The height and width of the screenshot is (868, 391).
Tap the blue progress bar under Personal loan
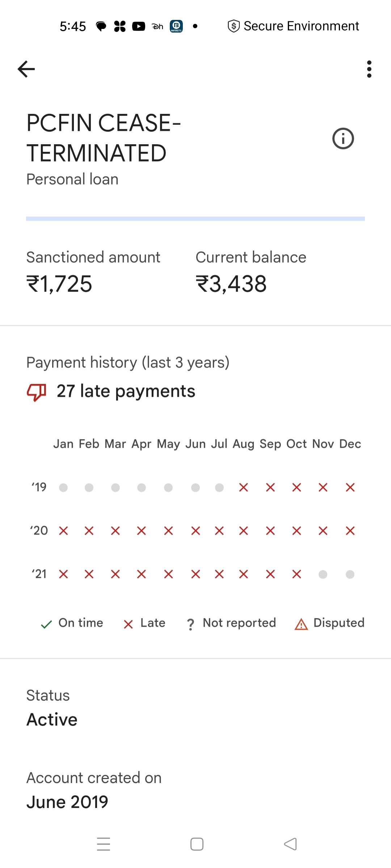pos(195,219)
